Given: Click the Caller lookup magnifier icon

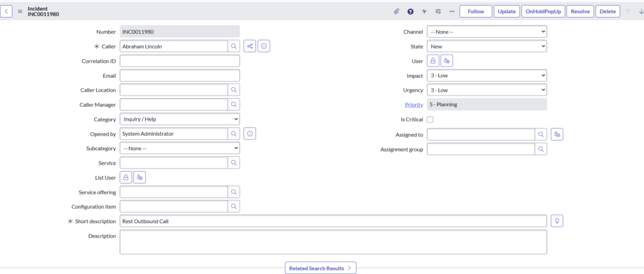Looking at the screenshot, I should (x=233, y=46).
